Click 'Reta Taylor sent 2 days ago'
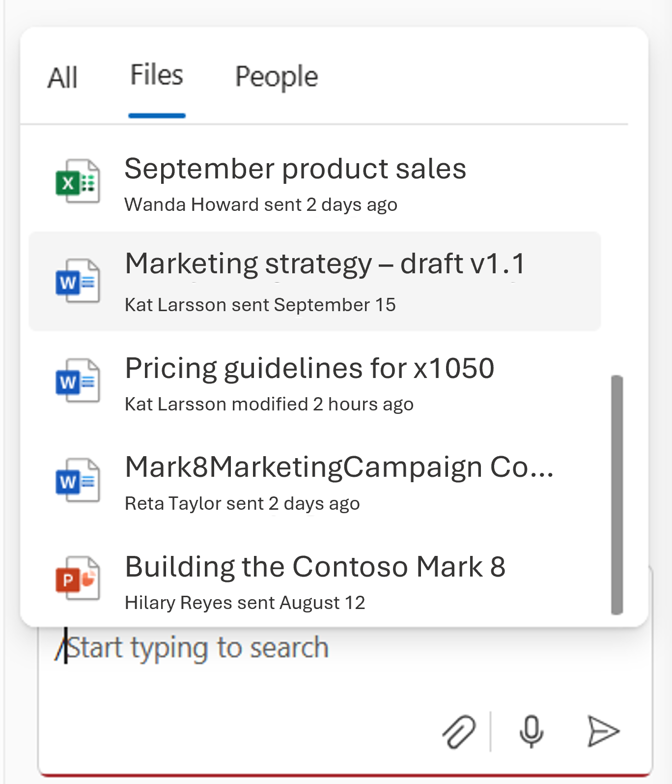The height and width of the screenshot is (784, 672). click(x=242, y=503)
